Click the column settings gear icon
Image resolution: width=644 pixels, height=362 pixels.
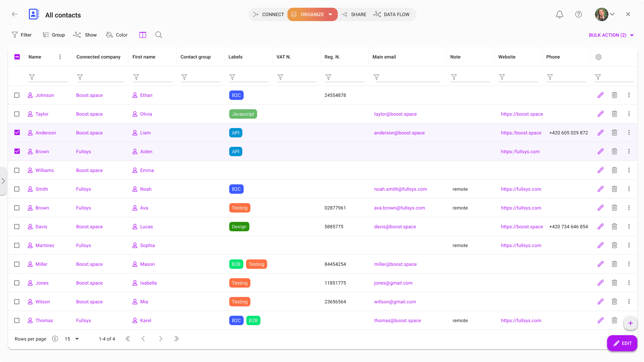pyautogui.click(x=598, y=57)
